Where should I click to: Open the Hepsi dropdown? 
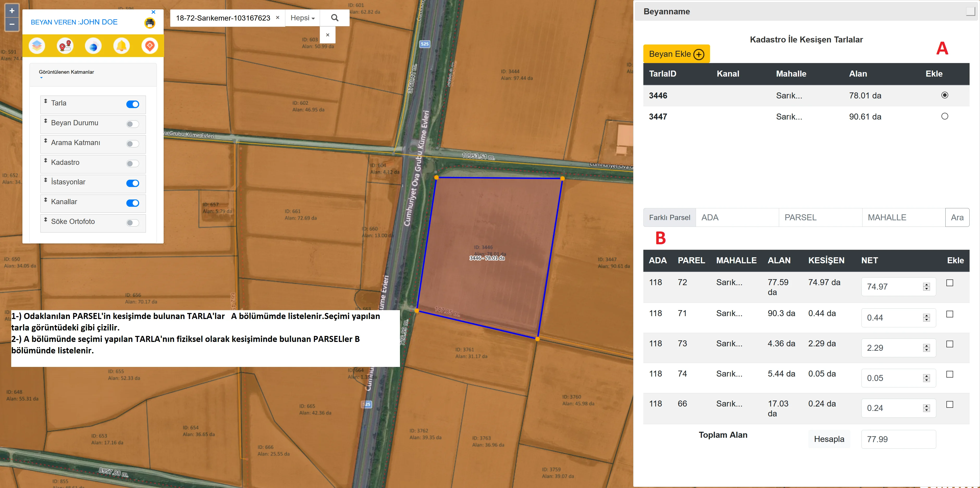point(303,18)
